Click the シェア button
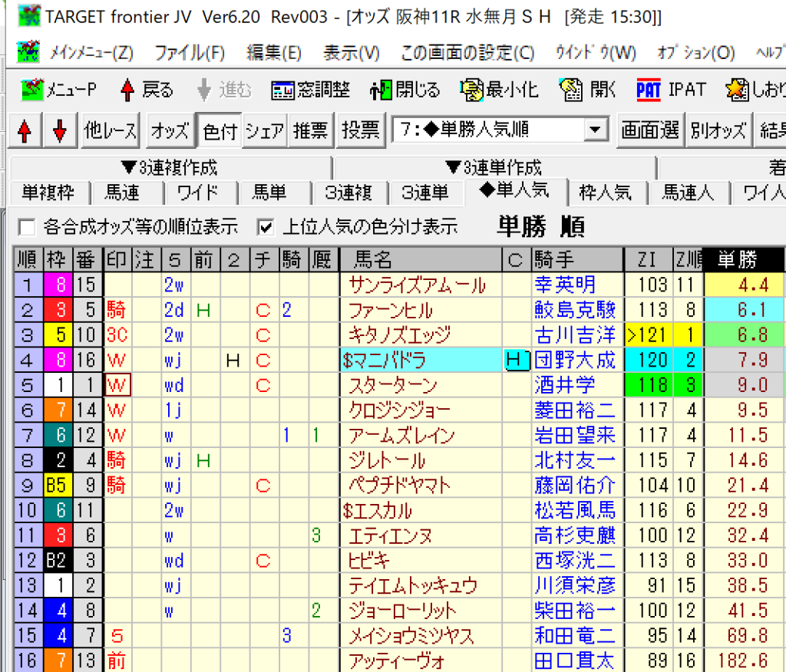 pyautogui.click(x=264, y=131)
